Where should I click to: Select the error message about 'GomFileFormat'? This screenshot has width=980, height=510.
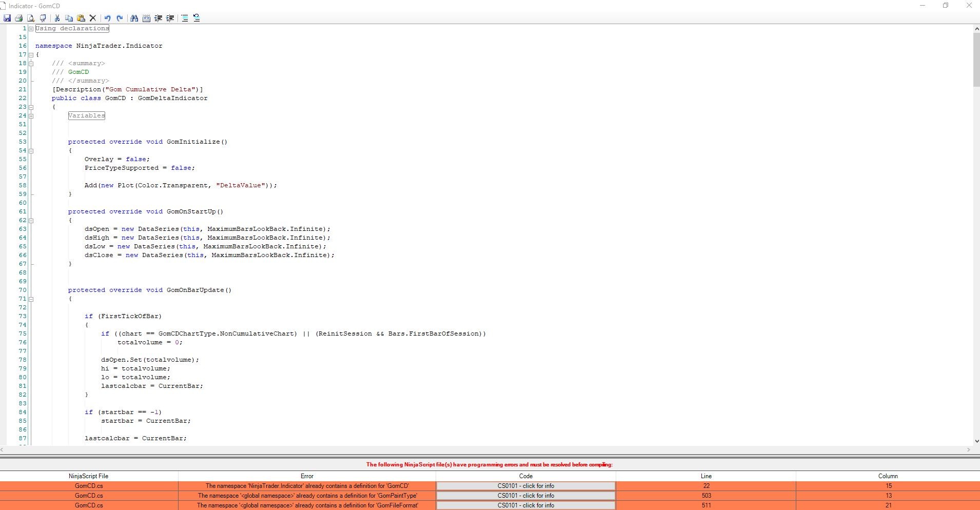click(x=307, y=505)
